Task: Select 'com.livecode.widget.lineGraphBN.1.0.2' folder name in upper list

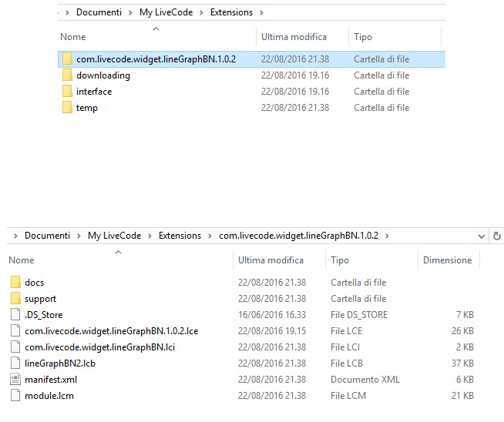Action: (x=156, y=59)
